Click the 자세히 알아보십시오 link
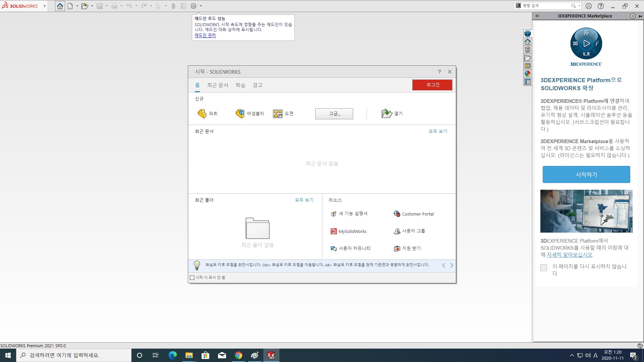 point(570,255)
